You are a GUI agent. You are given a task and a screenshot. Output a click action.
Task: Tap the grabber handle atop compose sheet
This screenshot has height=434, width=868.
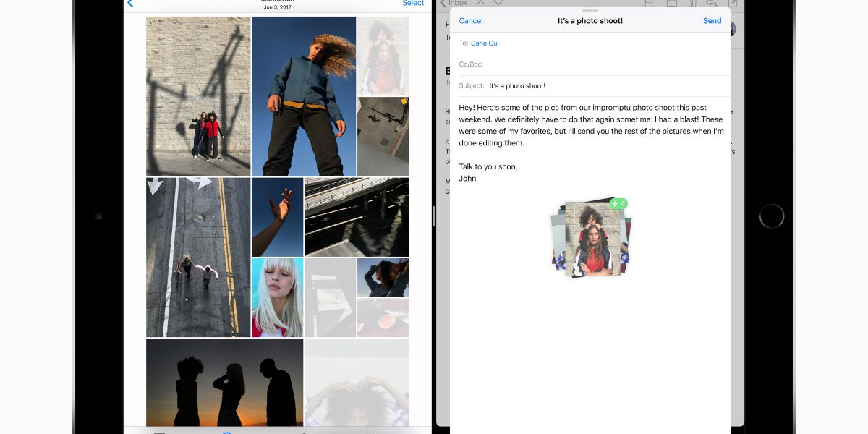[590, 10]
